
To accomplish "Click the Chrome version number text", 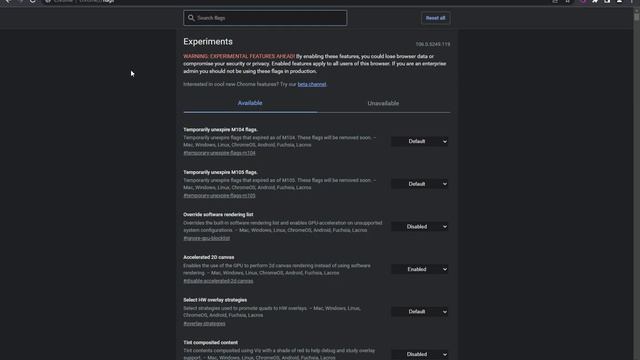I will [x=433, y=44].
